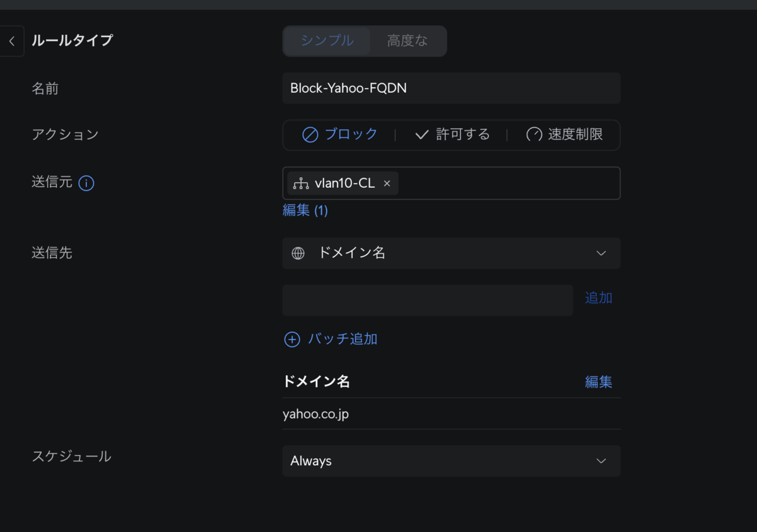Screen dimensions: 757x532
Task: Select the ブロック action option
Action: (340, 135)
